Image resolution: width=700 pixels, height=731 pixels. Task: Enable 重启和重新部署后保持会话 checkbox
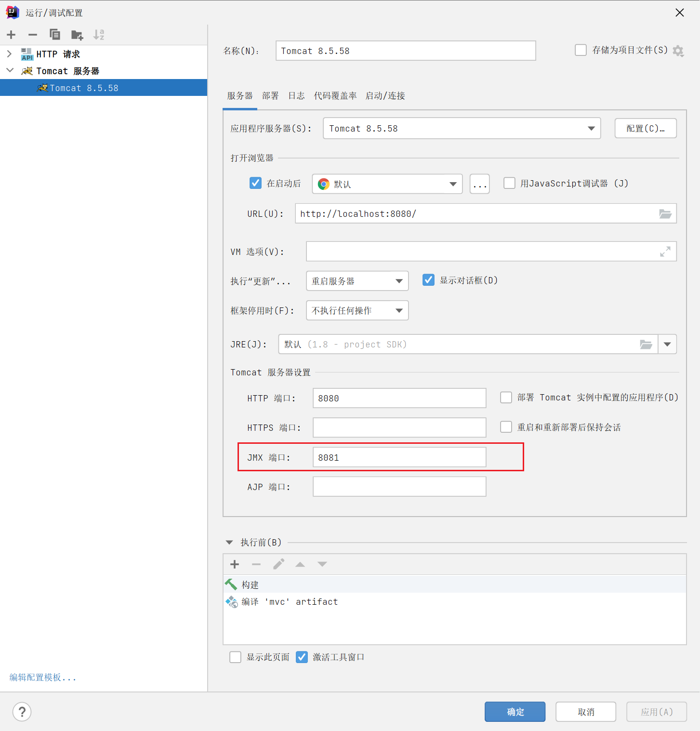pyautogui.click(x=506, y=427)
